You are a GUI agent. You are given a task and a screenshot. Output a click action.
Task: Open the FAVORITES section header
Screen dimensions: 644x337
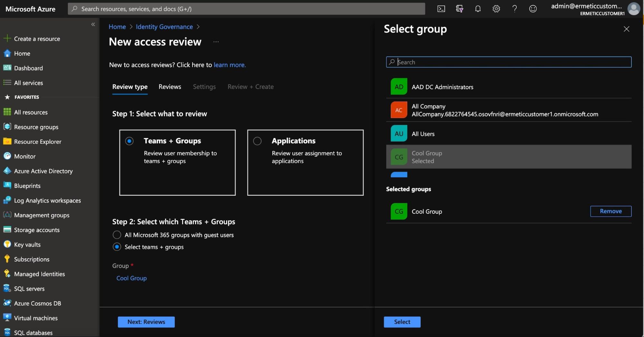27,97
